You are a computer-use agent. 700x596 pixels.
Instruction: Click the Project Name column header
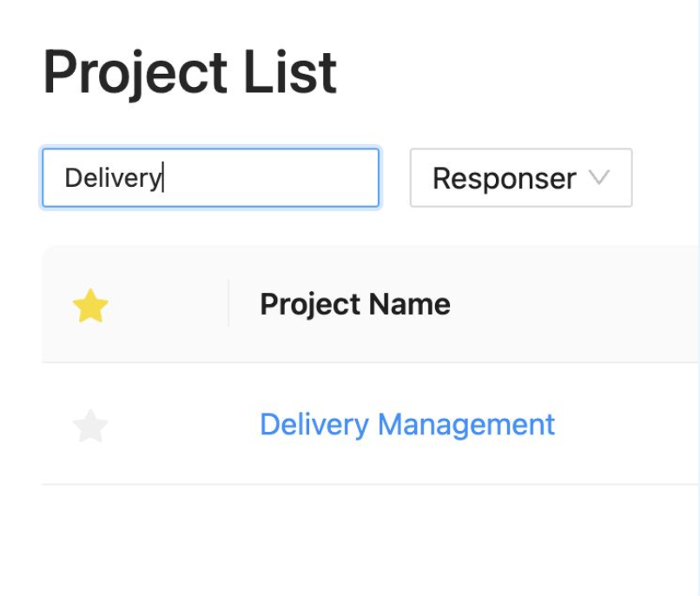point(355,304)
